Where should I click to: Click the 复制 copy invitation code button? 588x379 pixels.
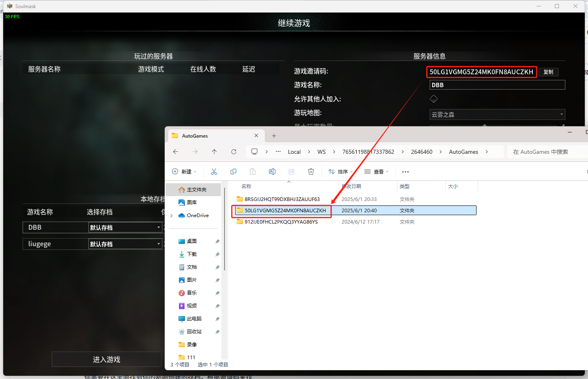(548, 72)
